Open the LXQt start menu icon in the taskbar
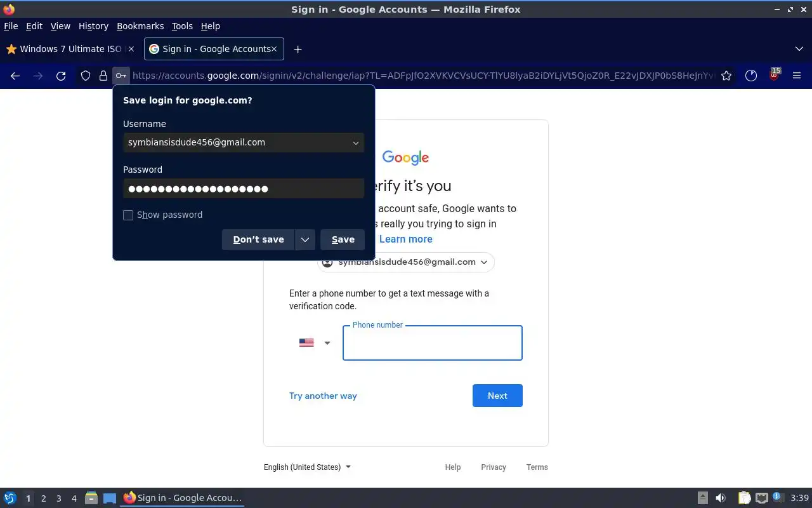This screenshot has width=812, height=508. [10, 498]
